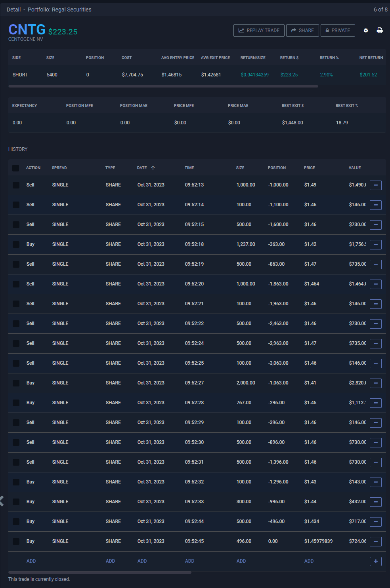Select the CNTG ticker symbol

point(27,29)
